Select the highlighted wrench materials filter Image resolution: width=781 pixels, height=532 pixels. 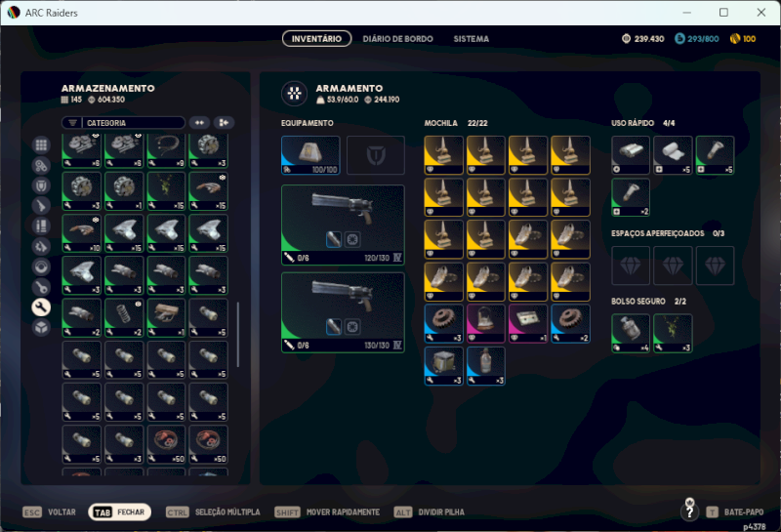point(41,307)
